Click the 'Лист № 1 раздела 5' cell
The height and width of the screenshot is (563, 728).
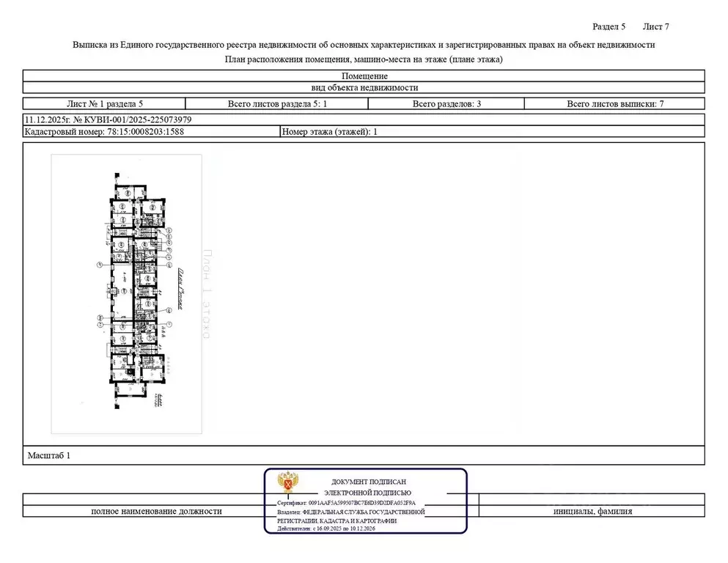pyautogui.click(x=100, y=104)
